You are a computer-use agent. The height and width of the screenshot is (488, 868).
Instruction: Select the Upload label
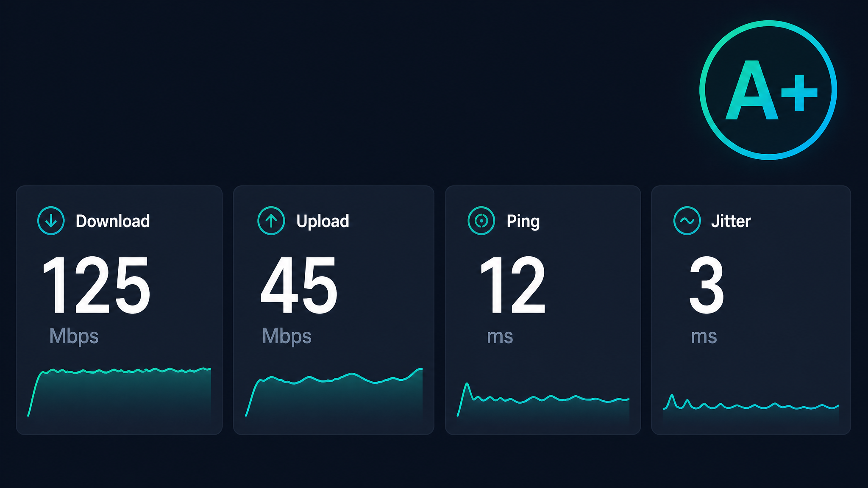coord(323,221)
